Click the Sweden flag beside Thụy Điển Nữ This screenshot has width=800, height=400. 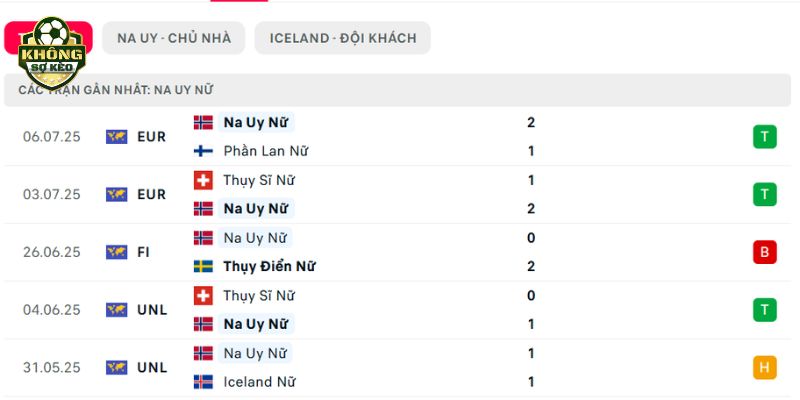tap(204, 266)
